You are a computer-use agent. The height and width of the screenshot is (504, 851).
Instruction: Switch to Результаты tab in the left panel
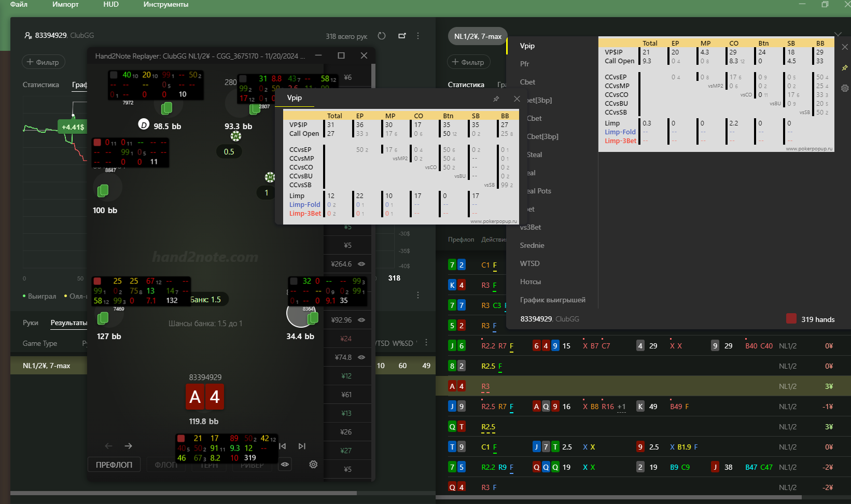(68, 323)
